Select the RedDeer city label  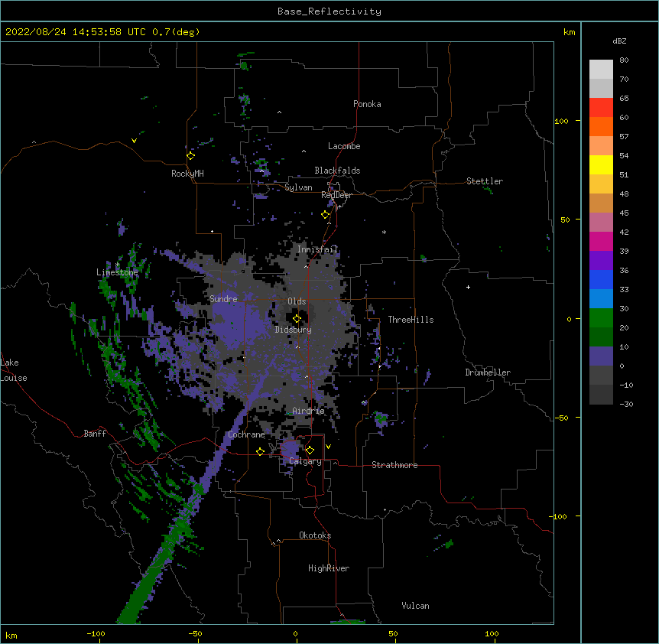point(336,195)
